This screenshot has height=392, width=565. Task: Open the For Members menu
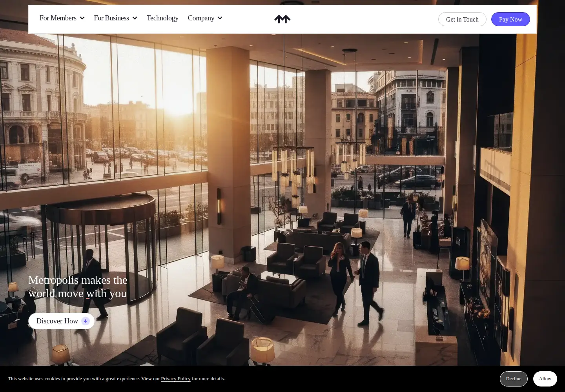tap(62, 18)
